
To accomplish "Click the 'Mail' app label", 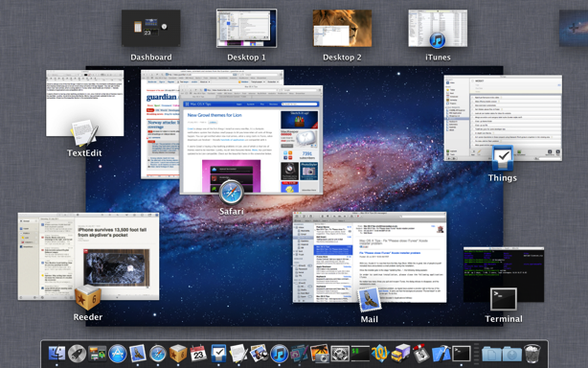I will tap(370, 319).
